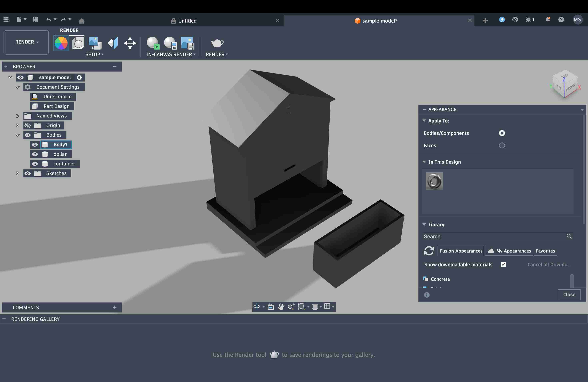Select the Pan hand navigation tool
Image resolution: width=588 pixels, height=382 pixels.
(x=281, y=307)
